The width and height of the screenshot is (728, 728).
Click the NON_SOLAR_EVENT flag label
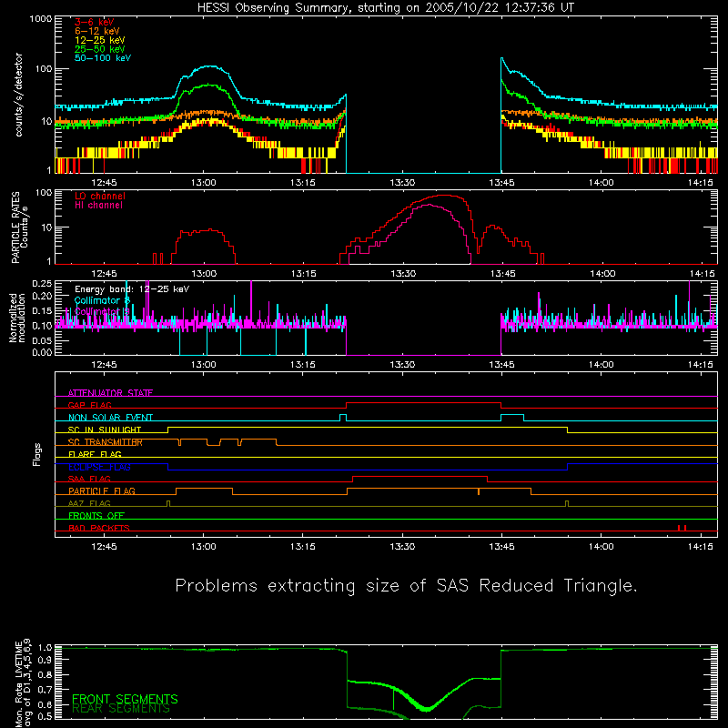pos(110,418)
